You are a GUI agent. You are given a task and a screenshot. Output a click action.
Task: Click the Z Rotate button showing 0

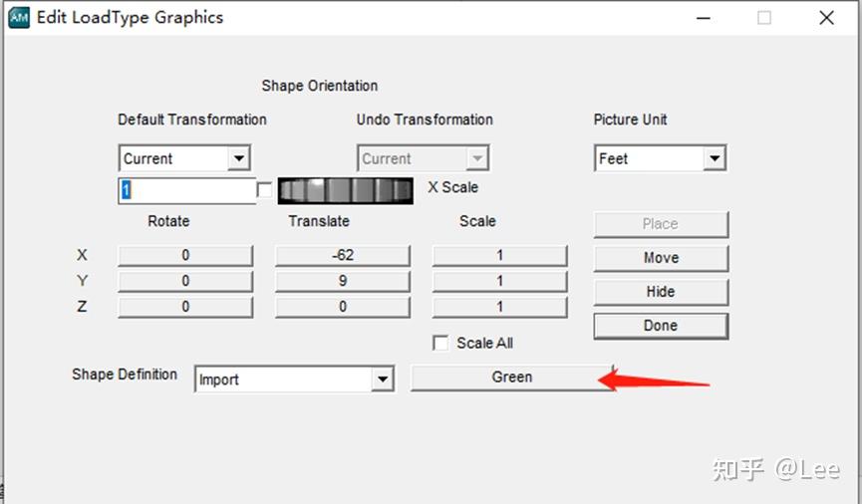185,307
